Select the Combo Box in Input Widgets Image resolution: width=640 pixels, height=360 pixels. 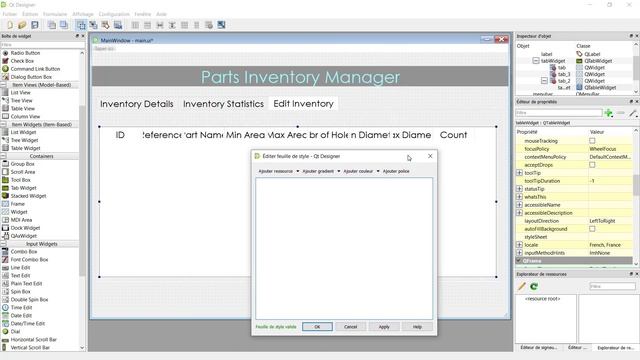click(24, 251)
